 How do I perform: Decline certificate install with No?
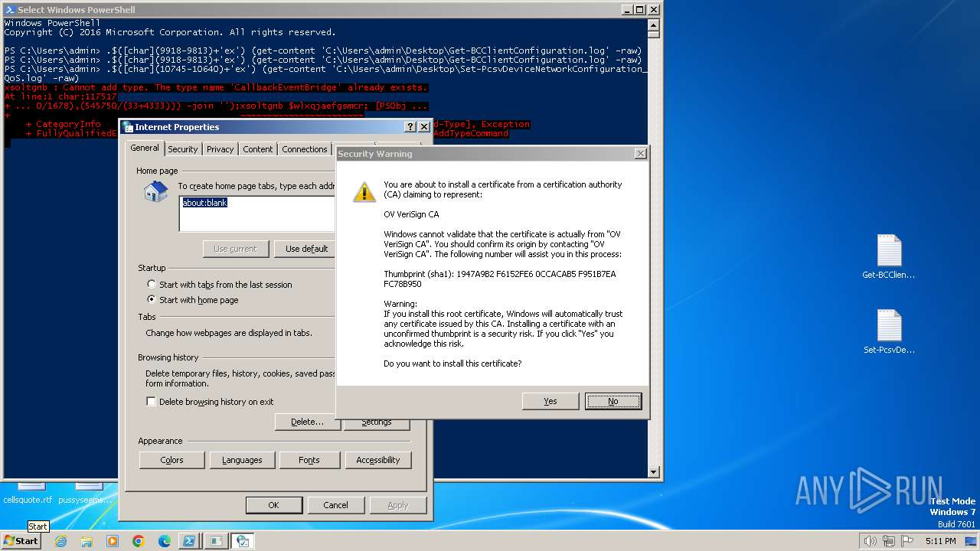coord(612,401)
